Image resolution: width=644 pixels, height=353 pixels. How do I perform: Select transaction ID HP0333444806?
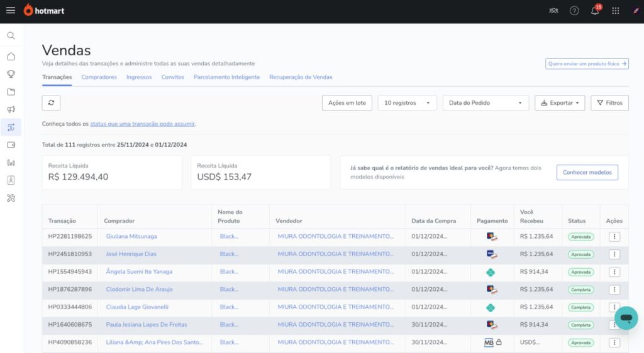point(70,307)
